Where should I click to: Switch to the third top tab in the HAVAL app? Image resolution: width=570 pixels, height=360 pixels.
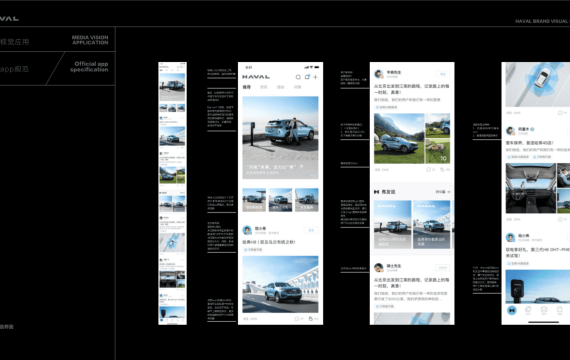[280, 87]
